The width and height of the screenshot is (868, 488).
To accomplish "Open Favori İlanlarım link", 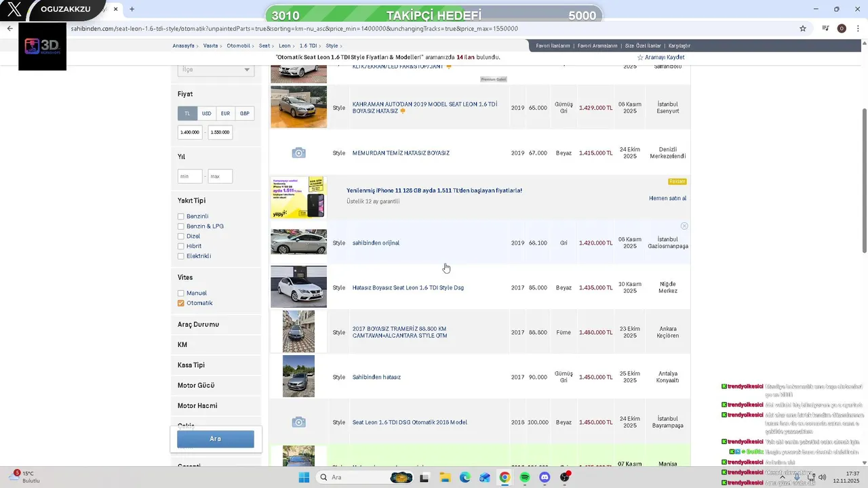I will [x=553, y=45].
